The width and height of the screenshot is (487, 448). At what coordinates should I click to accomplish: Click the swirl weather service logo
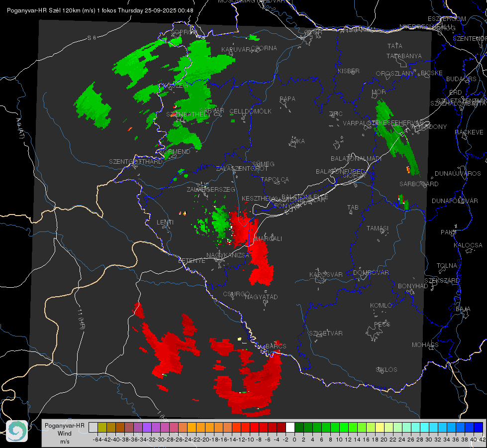point(17,431)
